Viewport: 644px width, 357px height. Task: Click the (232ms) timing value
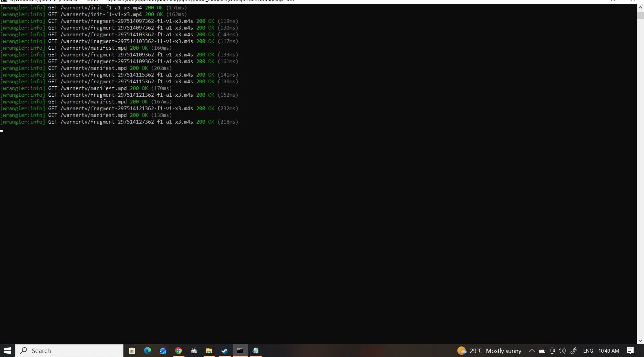click(x=228, y=108)
